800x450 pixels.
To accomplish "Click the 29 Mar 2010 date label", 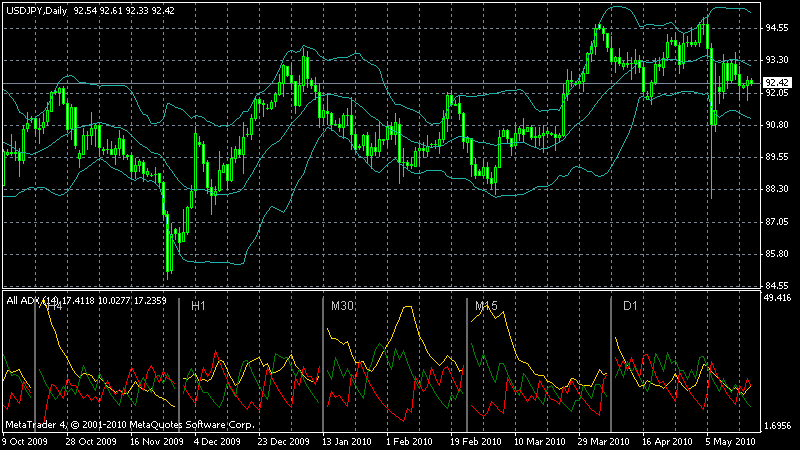I will tap(603, 441).
